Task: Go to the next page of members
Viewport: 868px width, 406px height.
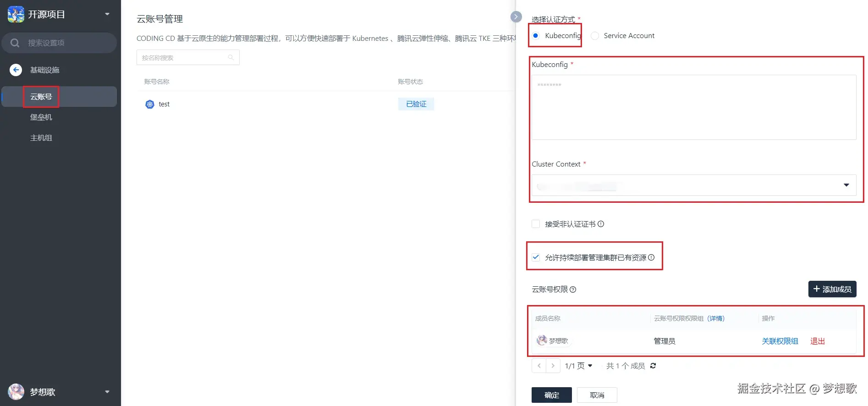Action: (x=553, y=366)
